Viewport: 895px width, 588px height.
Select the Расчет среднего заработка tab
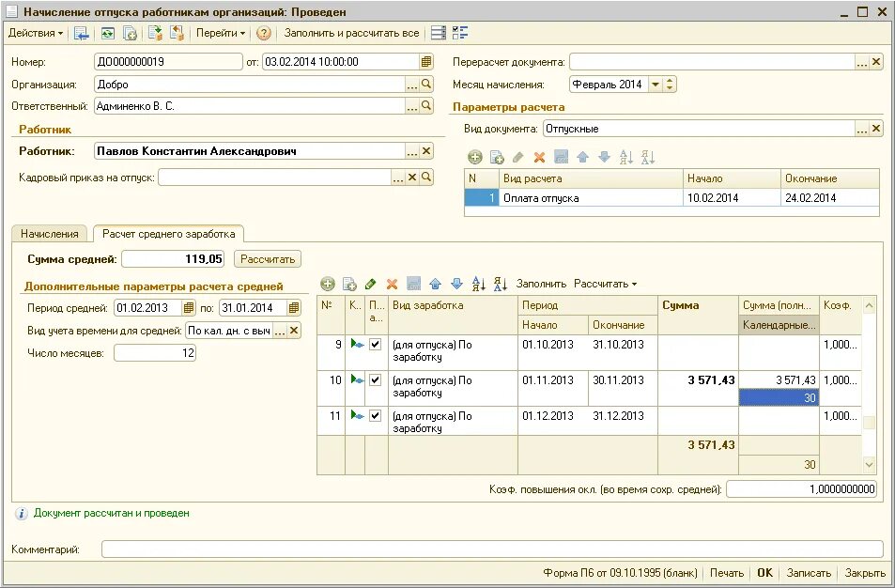tap(168, 234)
